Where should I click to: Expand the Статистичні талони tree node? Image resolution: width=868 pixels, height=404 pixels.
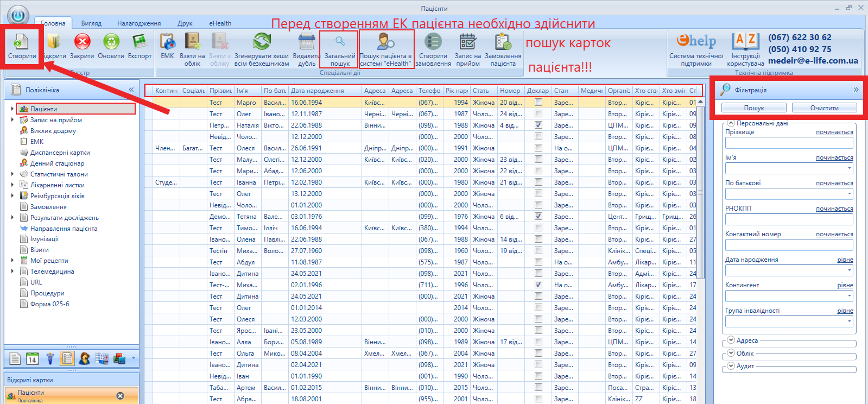coord(12,174)
